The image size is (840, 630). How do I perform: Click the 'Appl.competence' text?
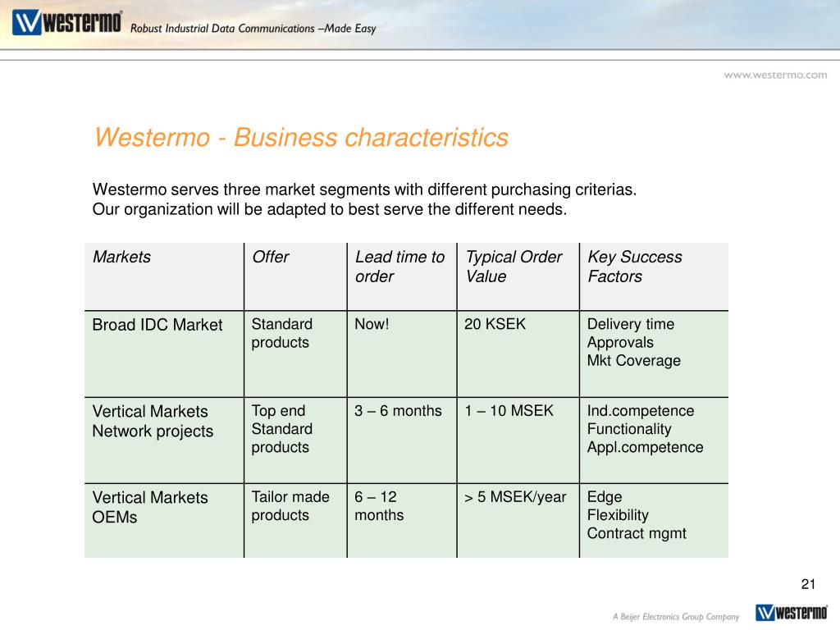645,447
